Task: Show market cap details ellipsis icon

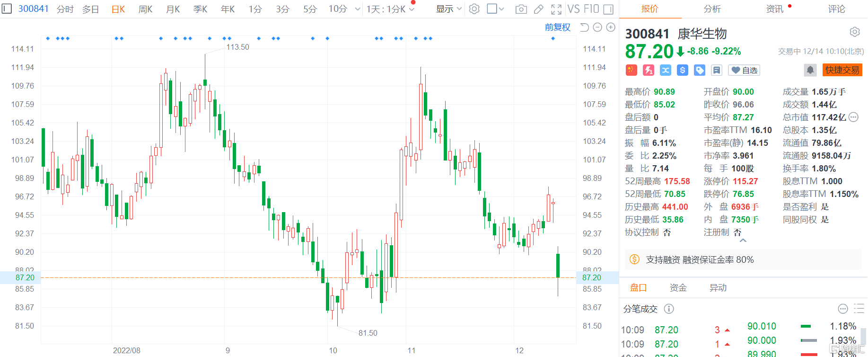Action: coord(853,117)
